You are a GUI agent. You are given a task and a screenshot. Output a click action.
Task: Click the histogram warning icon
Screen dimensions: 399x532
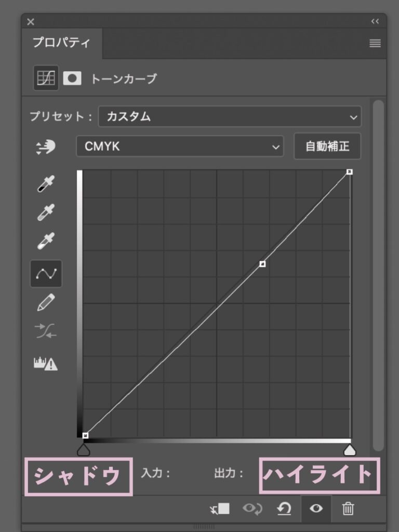(46, 364)
